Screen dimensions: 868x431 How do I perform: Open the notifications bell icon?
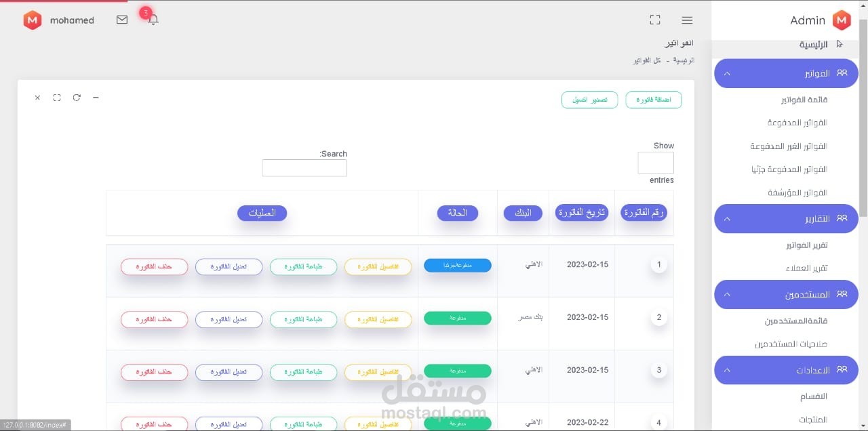point(153,20)
